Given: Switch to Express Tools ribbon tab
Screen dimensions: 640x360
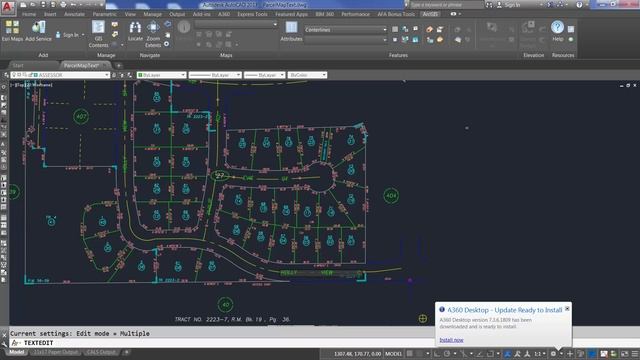Looking at the screenshot, I should tap(252, 14).
